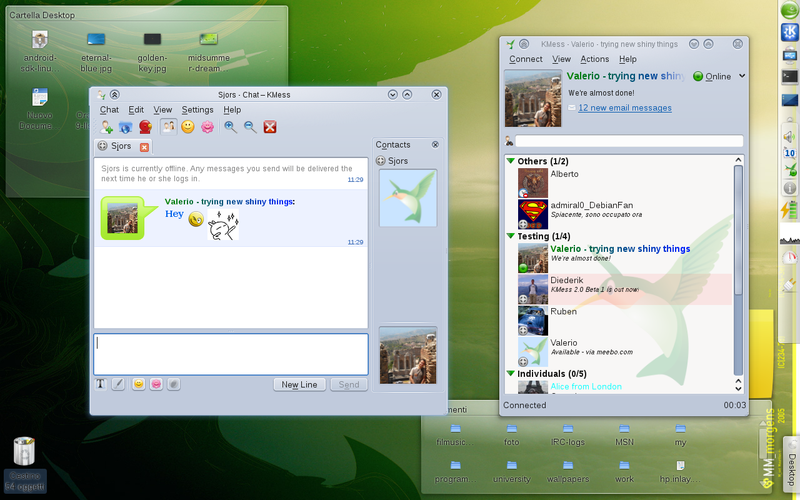This screenshot has width=800, height=500.
Task: Close the Sjors chat tab
Action: click(144, 147)
